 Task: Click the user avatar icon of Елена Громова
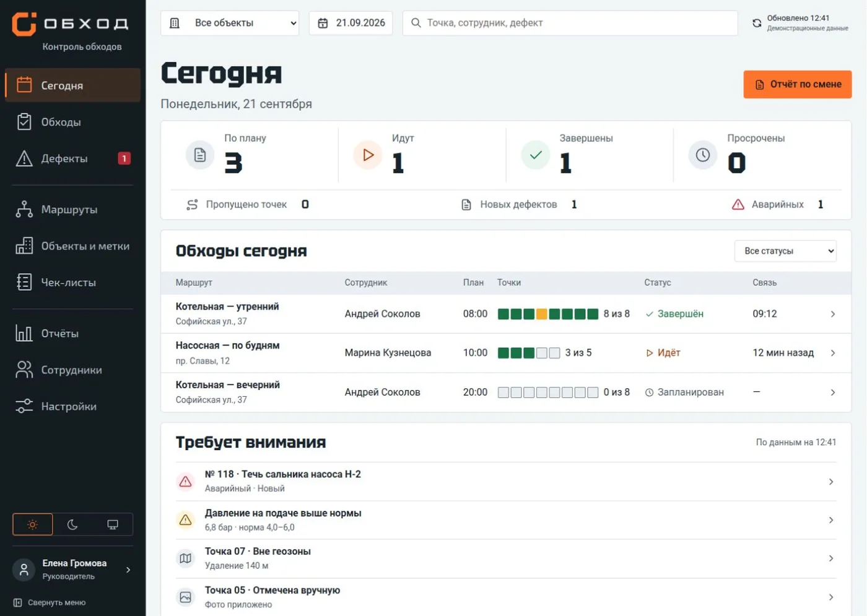point(24,570)
